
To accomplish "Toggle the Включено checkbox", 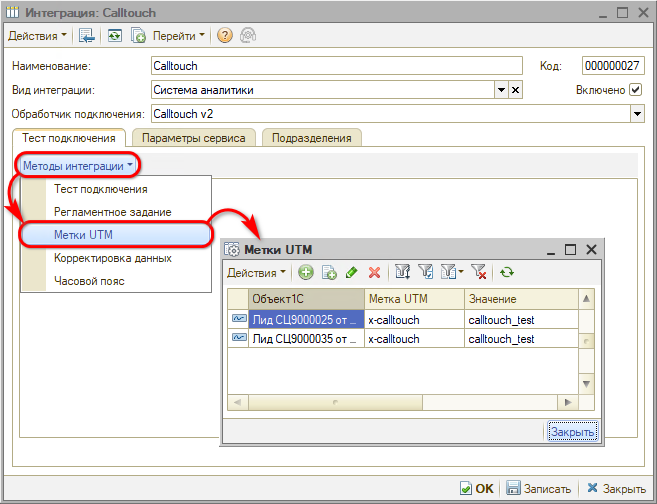I will 635,90.
